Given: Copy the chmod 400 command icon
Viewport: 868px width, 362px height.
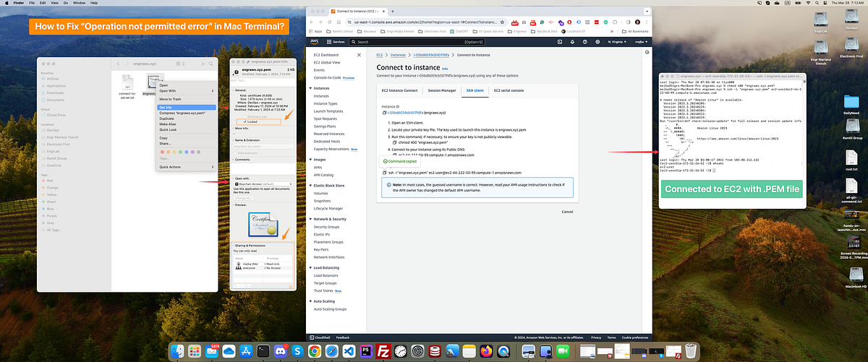Looking at the screenshot, I should (x=394, y=143).
